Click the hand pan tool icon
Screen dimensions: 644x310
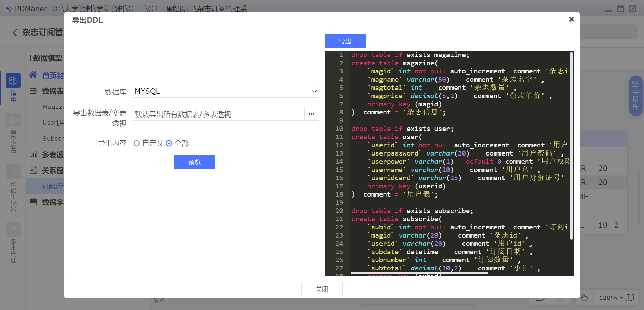point(584,298)
